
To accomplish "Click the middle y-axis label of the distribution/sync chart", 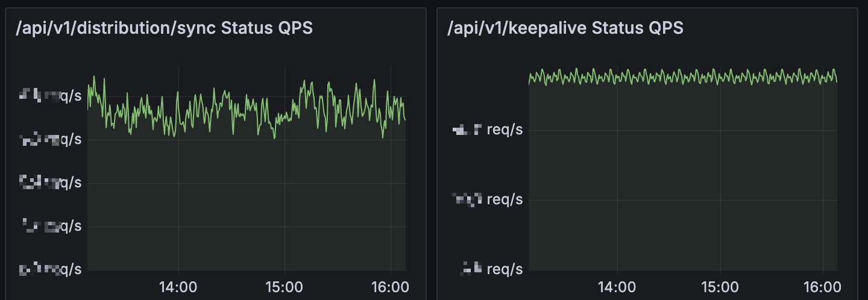I will tap(51, 183).
